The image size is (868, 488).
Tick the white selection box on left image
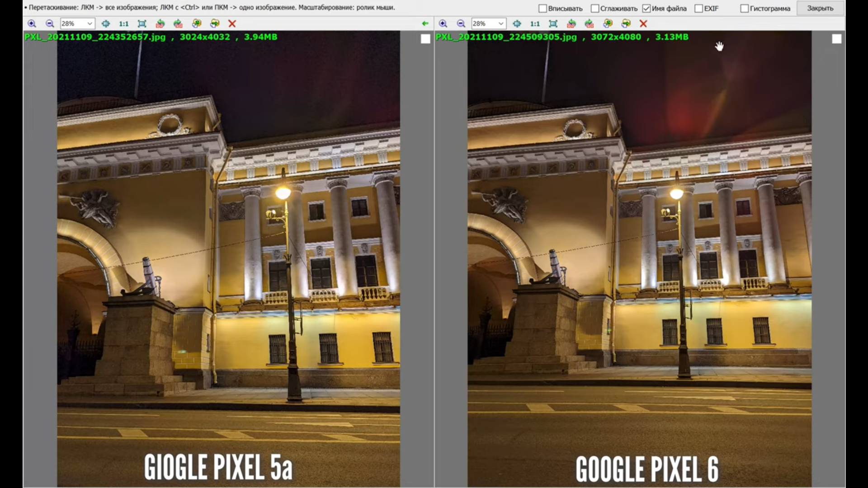coord(425,39)
